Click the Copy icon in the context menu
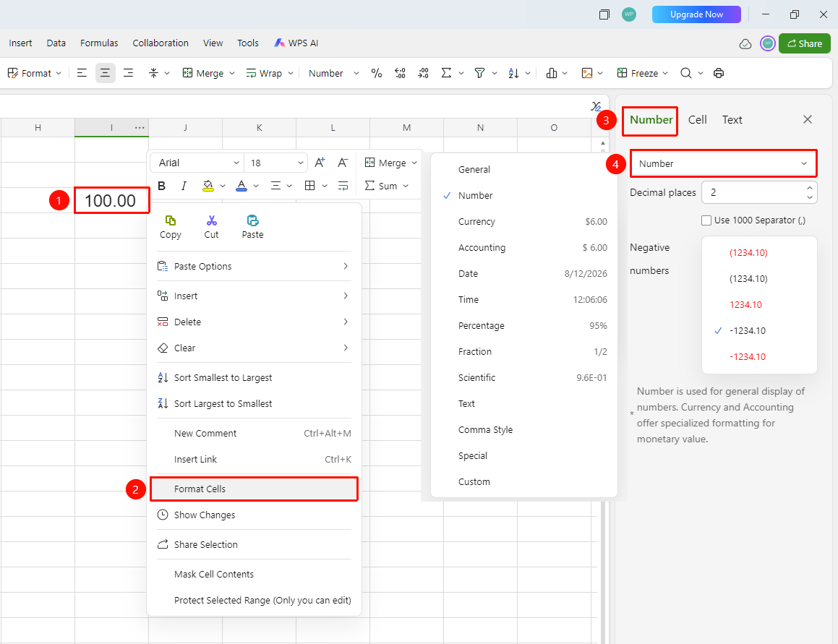 point(171,220)
